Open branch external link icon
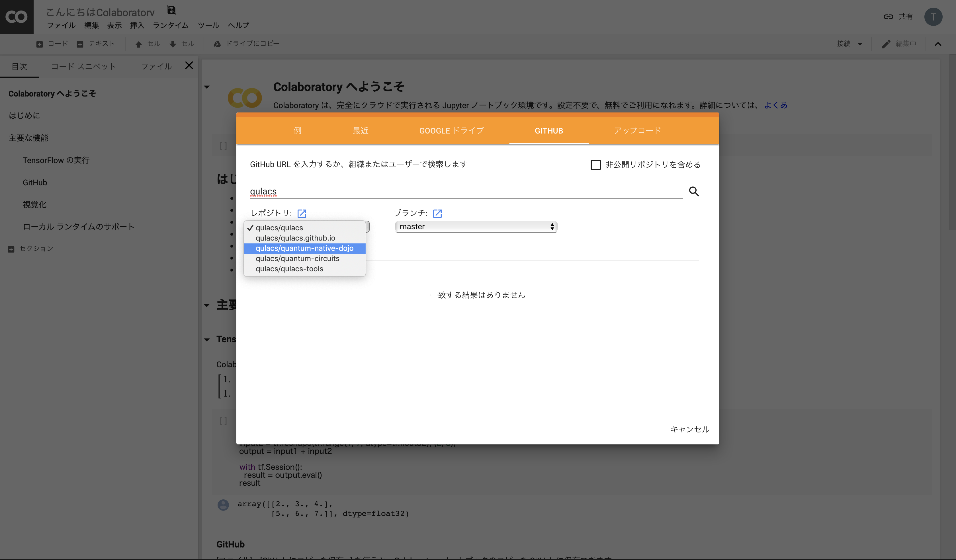This screenshot has height=560, width=956. point(437,214)
